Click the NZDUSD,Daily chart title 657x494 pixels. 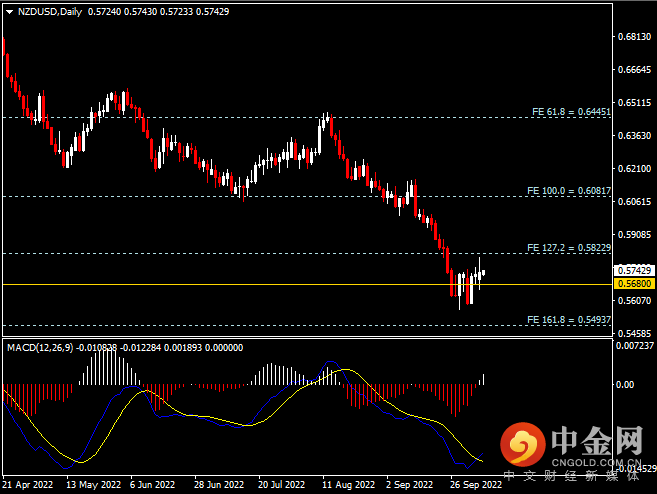[50, 12]
